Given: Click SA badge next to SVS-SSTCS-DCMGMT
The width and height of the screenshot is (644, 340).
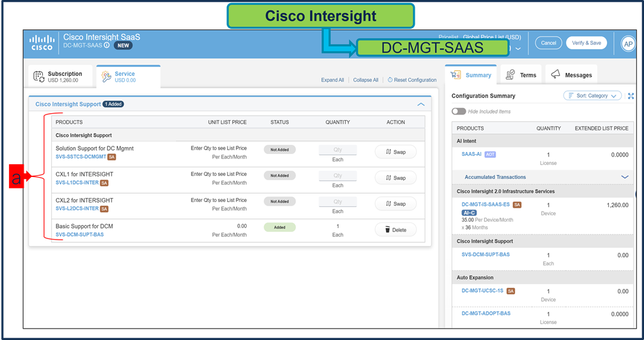Looking at the screenshot, I should click(x=111, y=157).
